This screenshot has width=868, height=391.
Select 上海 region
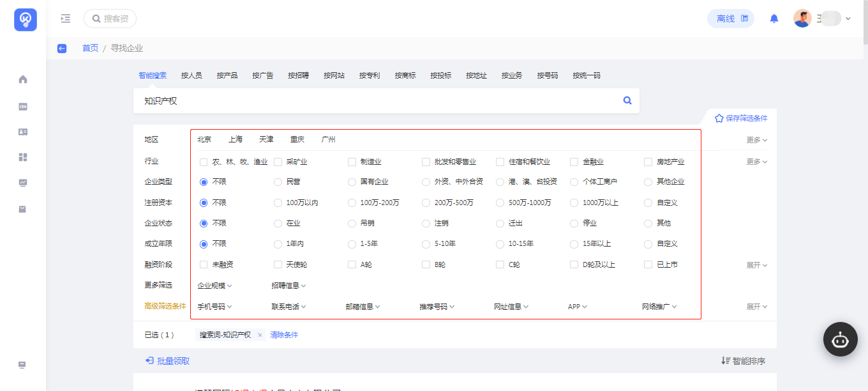point(236,139)
